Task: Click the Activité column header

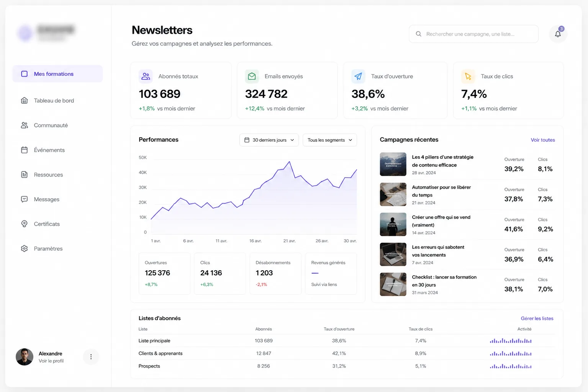Action: pyautogui.click(x=524, y=329)
